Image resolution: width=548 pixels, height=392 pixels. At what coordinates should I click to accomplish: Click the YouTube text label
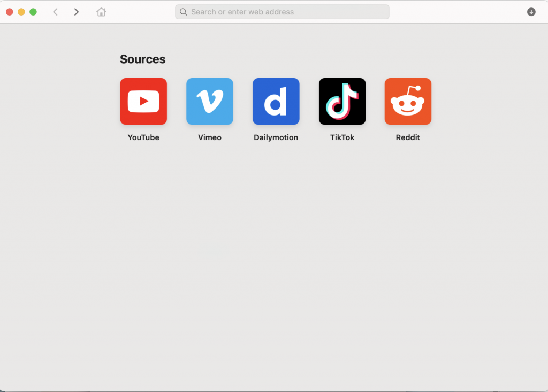(x=143, y=137)
